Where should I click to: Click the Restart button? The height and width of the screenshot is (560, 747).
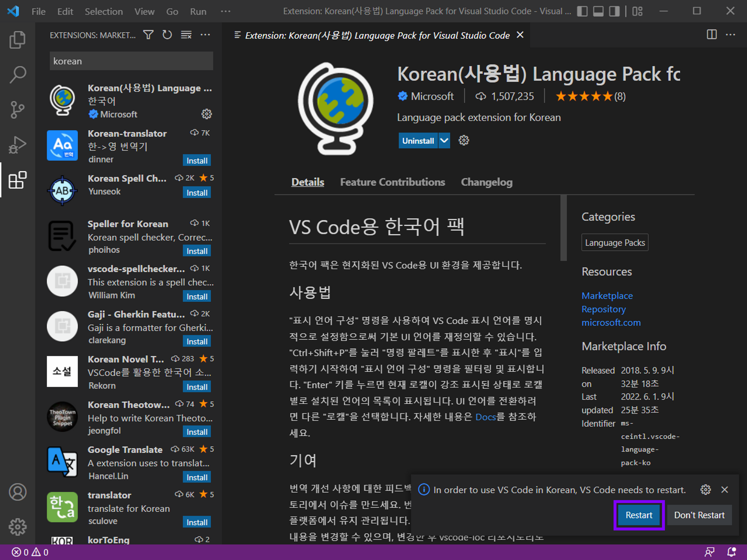point(639,515)
